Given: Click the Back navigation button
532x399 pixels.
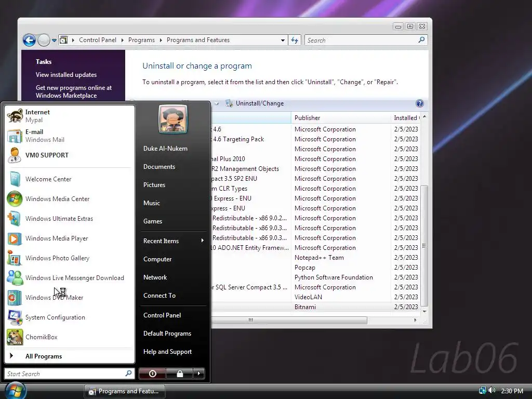Looking at the screenshot, I should pyautogui.click(x=29, y=40).
